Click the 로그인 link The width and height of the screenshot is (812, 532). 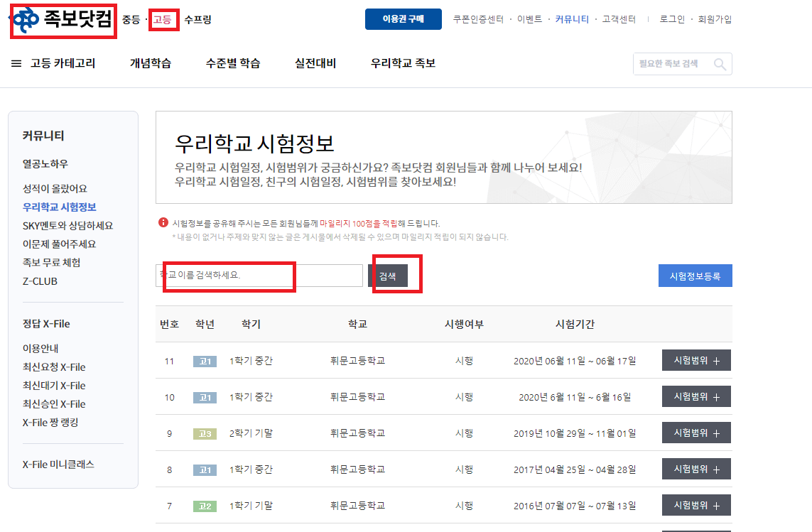coord(672,19)
